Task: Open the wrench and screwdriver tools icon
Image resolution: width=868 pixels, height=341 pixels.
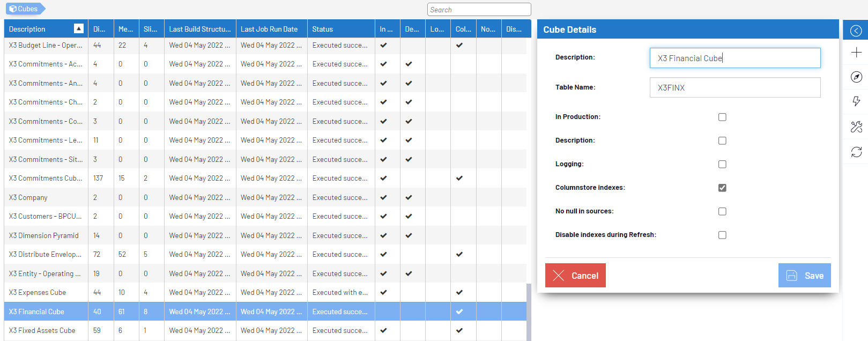Action: (856, 127)
